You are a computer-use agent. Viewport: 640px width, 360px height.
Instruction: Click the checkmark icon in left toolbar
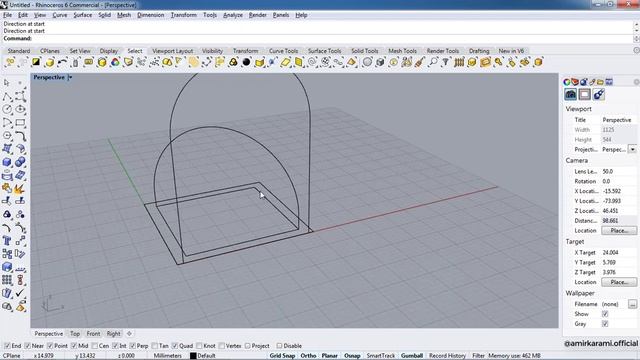point(20,293)
